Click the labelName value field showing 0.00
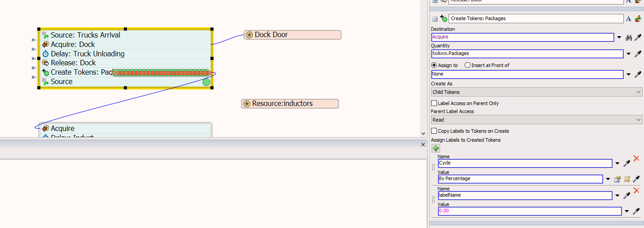Image resolution: width=644 pixels, height=228 pixels. pos(530,211)
